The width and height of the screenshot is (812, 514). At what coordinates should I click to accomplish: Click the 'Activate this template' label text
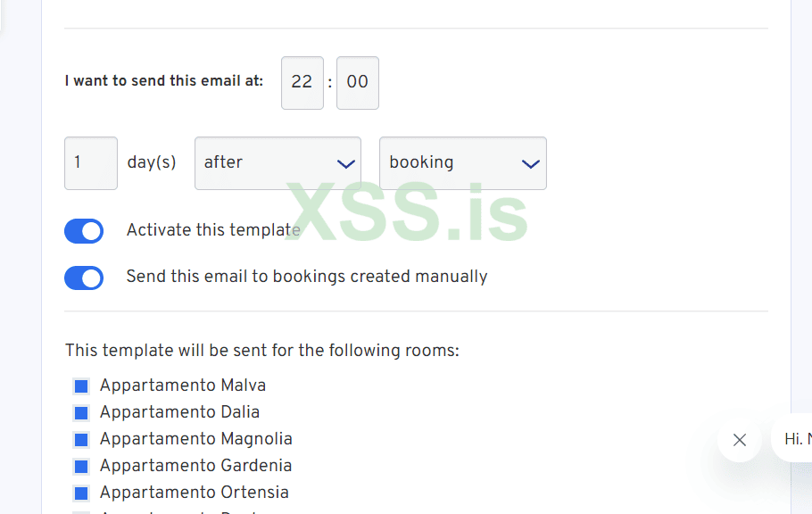213,230
